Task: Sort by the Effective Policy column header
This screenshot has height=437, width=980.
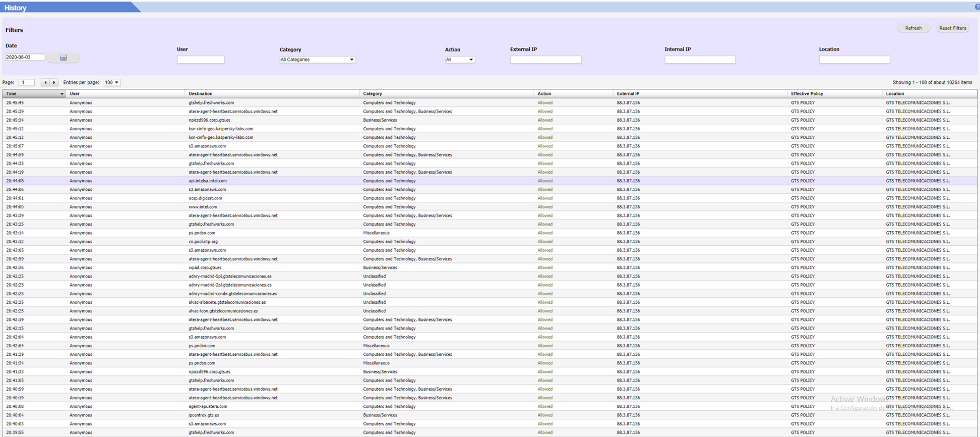Action: (x=835, y=94)
